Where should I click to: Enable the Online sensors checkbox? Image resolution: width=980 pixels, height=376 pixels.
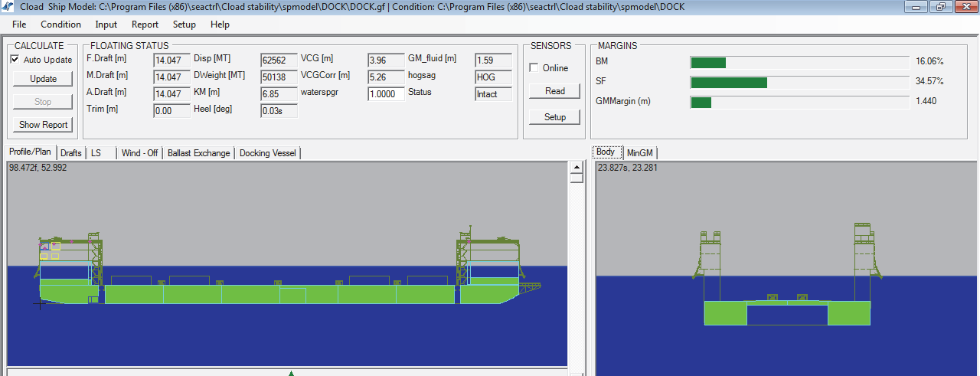534,68
